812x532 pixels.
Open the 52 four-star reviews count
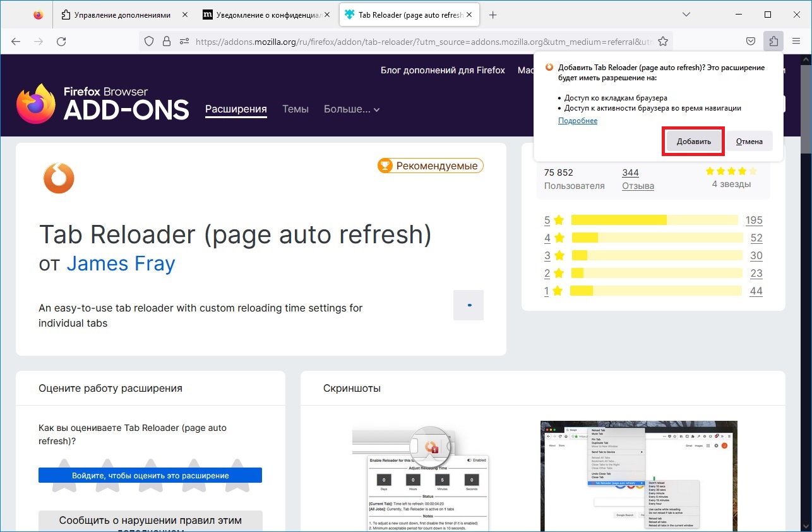[x=756, y=238]
